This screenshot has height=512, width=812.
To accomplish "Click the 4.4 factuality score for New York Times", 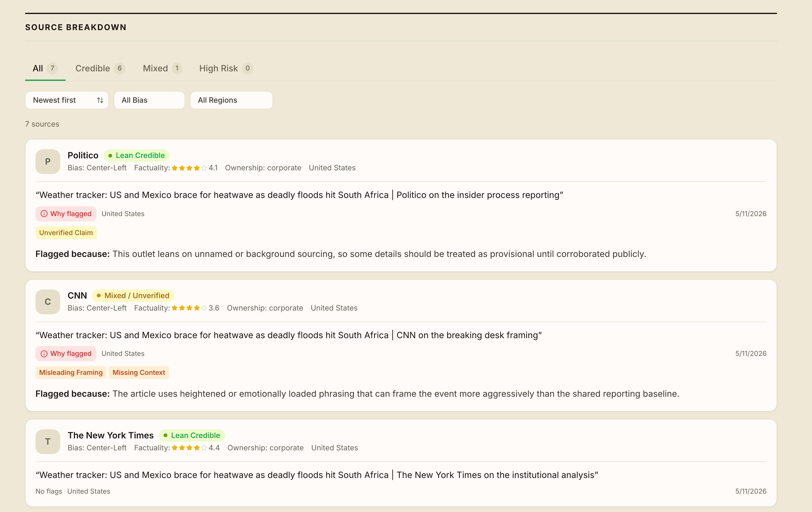I will point(214,448).
